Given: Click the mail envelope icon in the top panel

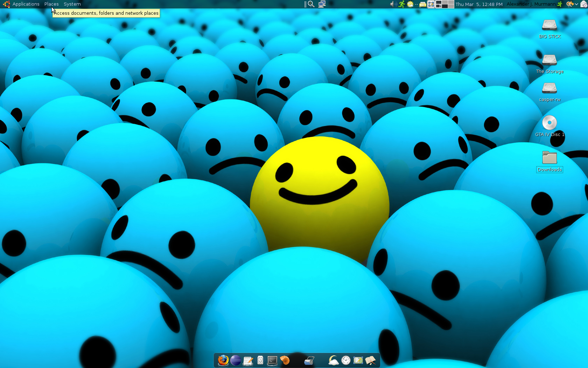Looking at the screenshot, I should (x=584, y=4).
